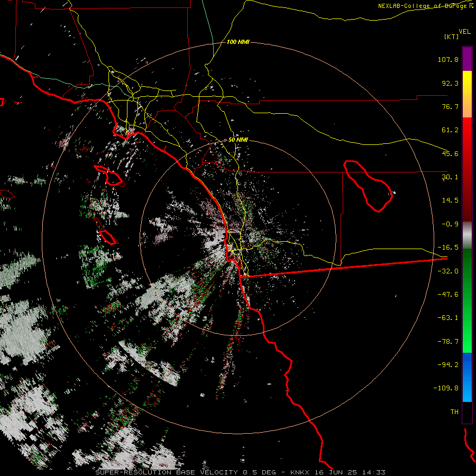476x476 pixels.
Task: Click the [KT] units label
Action: point(452,36)
